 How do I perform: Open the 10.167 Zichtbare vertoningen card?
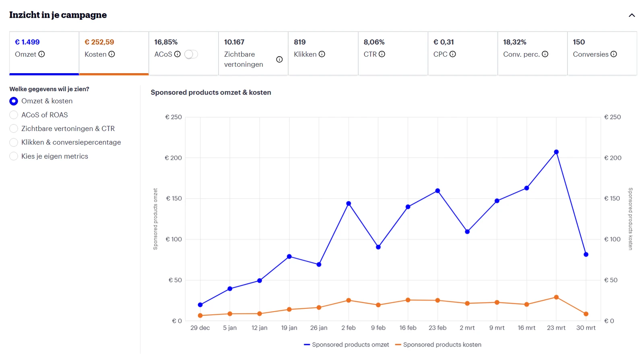(x=253, y=53)
